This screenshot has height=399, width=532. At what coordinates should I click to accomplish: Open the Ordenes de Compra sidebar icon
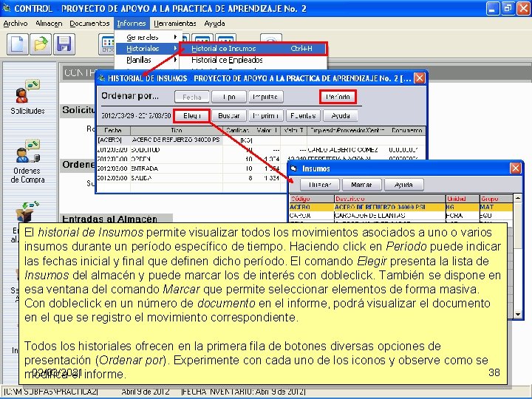pos(28,151)
